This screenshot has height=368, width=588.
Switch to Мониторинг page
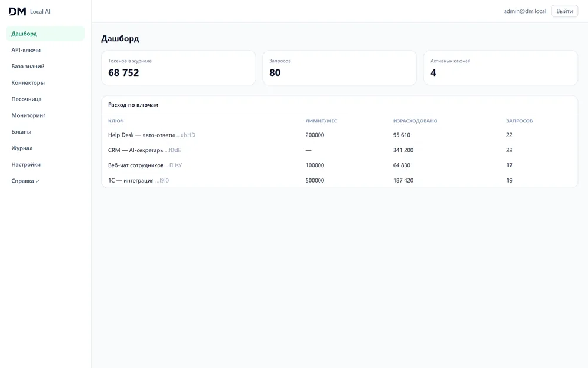coord(45,115)
